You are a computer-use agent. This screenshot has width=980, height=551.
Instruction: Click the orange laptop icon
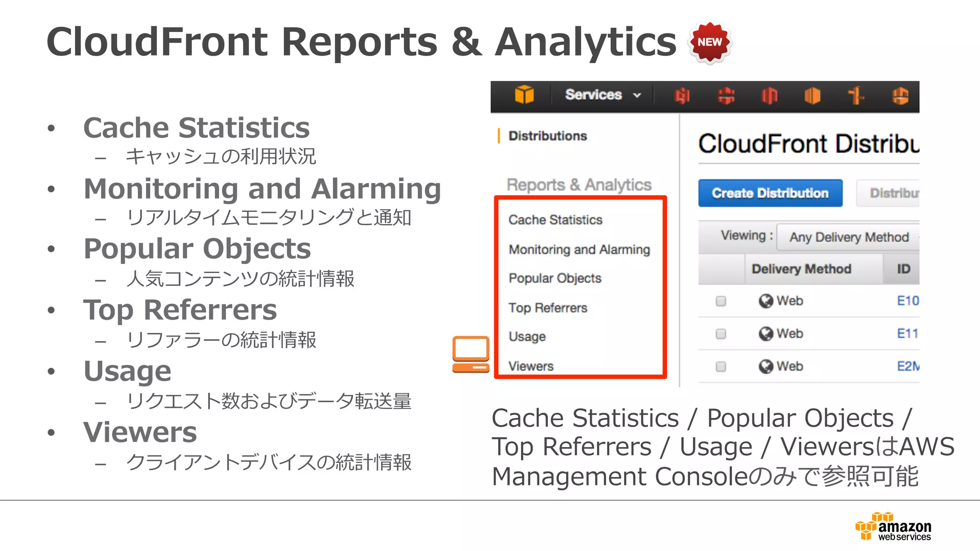pyautogui.click(x=471, y=354)
